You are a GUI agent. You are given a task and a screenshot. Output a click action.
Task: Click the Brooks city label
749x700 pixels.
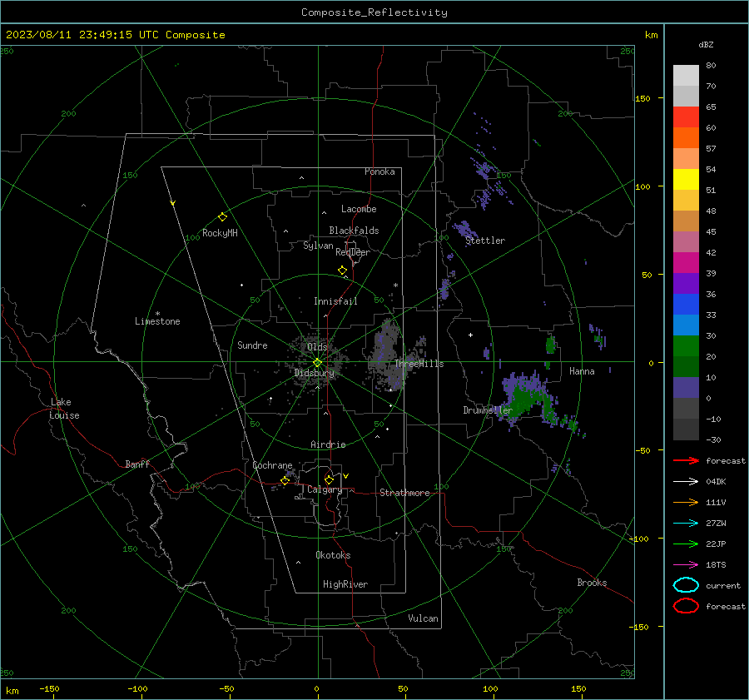(592, 583)
